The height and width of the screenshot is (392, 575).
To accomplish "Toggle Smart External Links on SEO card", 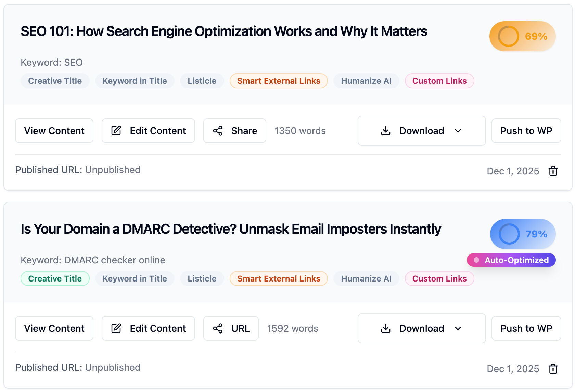I will click(x=279, y=81).
